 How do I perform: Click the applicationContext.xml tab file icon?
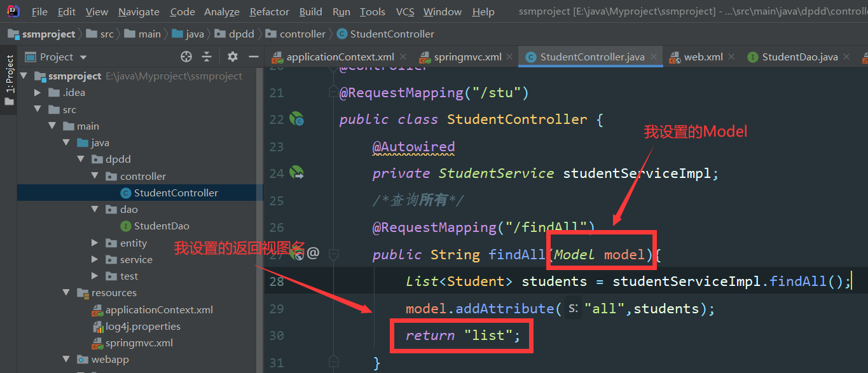tap(277, 57)
